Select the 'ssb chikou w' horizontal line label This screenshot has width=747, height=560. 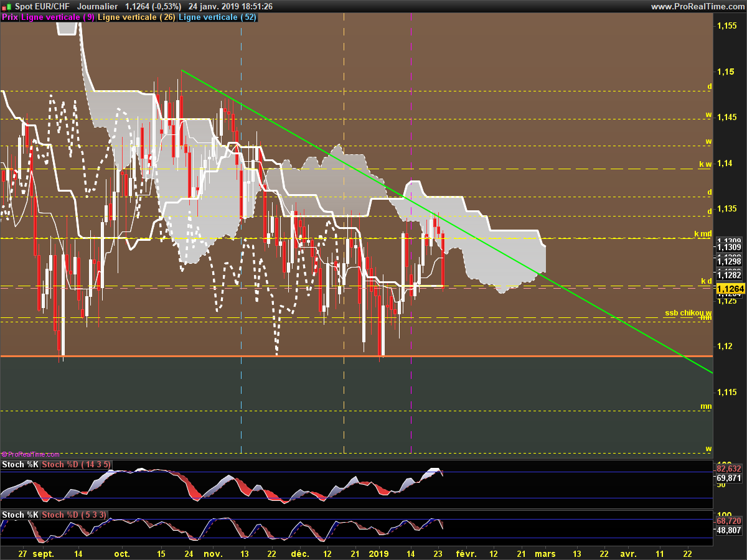click(687, 313)
